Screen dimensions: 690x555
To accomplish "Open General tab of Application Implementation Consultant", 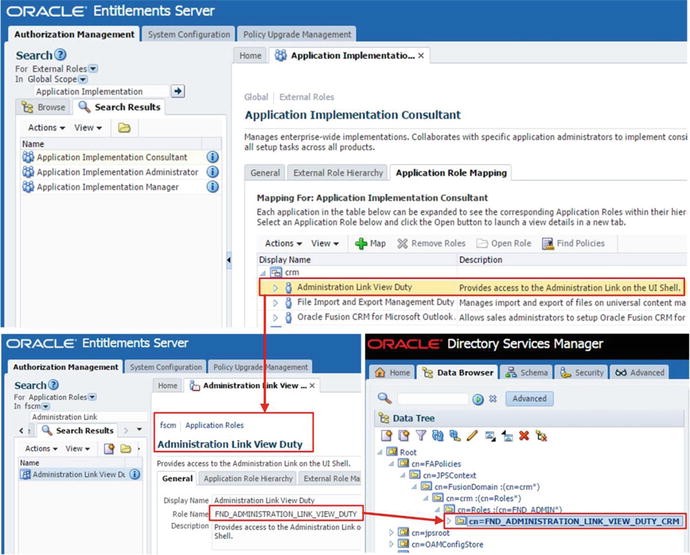I will 265,173.
